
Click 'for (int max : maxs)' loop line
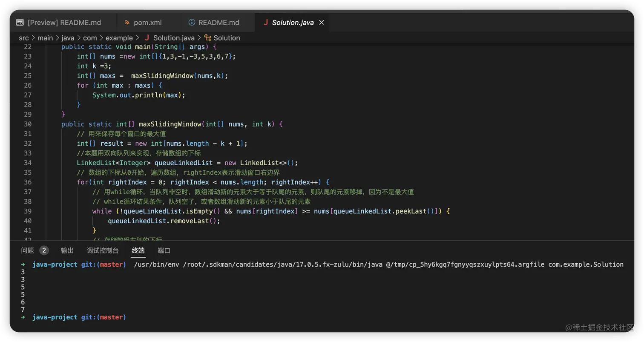tap(120, 85)
